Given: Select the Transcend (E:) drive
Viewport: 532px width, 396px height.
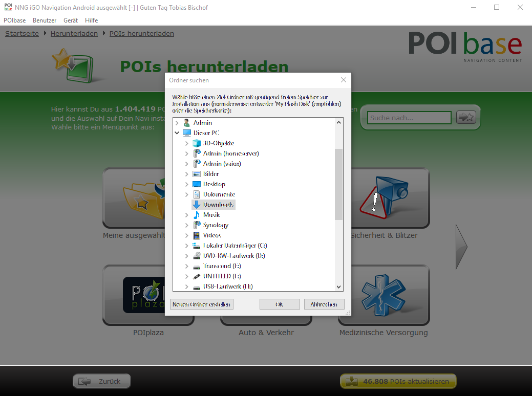Looking at the screenshot, I should pos(222,266).
